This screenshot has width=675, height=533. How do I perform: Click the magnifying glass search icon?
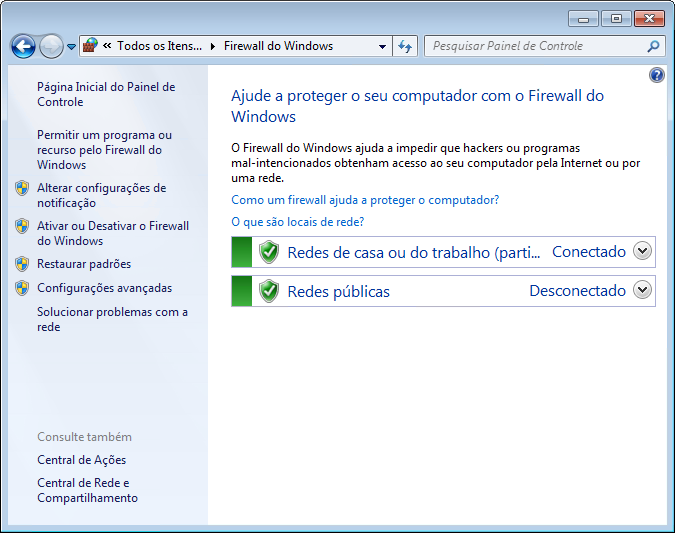point(653,46)
